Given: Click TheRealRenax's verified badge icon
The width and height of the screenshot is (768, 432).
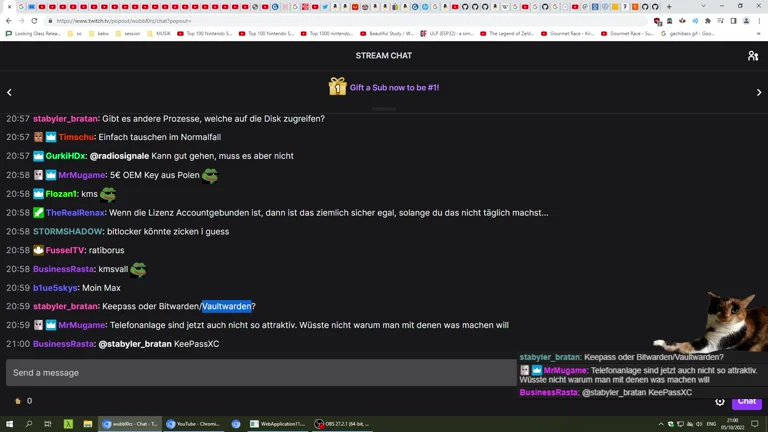Looking at the screenshot, I should (38, 213).
